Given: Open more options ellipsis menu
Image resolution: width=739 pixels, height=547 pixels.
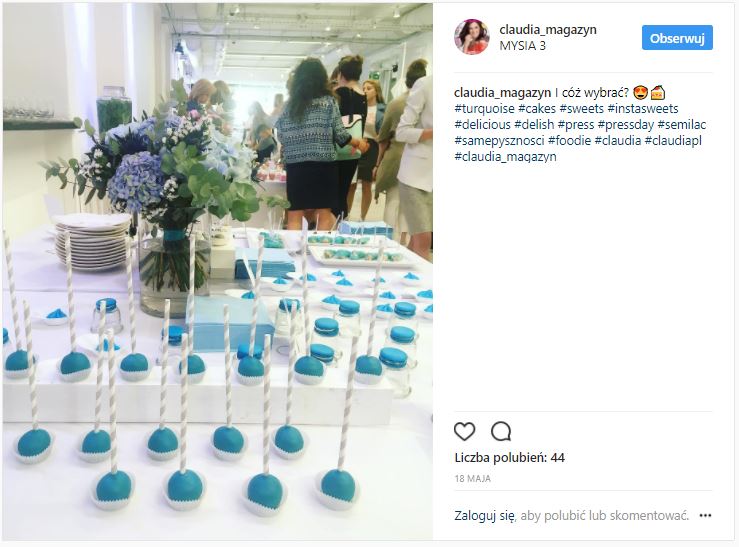Looking at the screenshot, I should click(x=705, y=515).
